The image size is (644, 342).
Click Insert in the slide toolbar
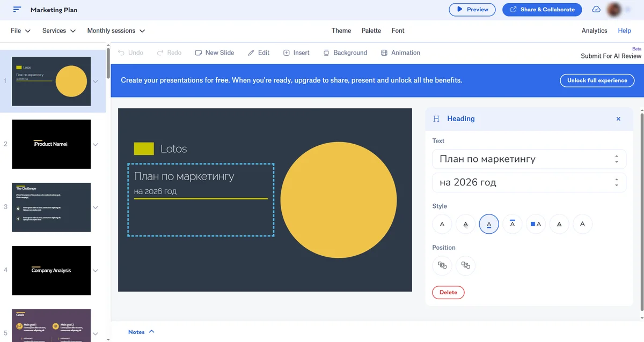click(296, 53)
